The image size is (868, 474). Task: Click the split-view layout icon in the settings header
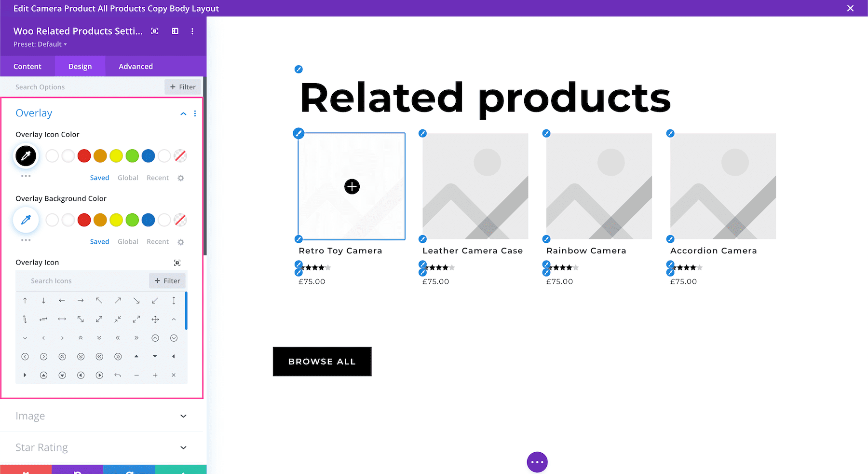pyautogui.click(x=175, y=31)
